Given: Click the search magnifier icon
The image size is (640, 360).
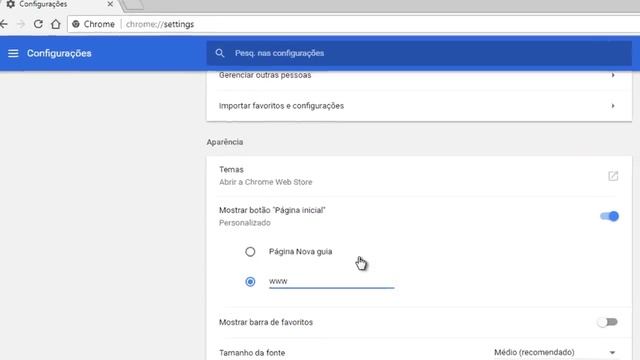Looking at the screenshot, I should point(220,53).
